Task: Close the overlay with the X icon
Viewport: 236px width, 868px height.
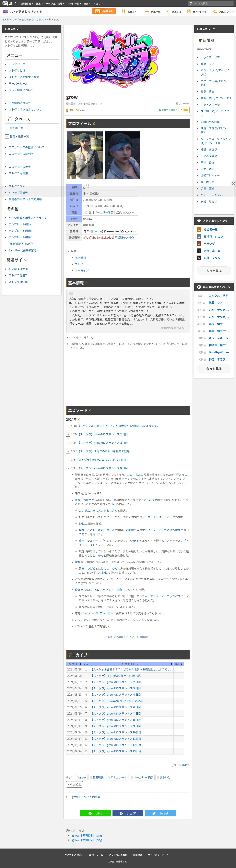Action: point(233,183)
